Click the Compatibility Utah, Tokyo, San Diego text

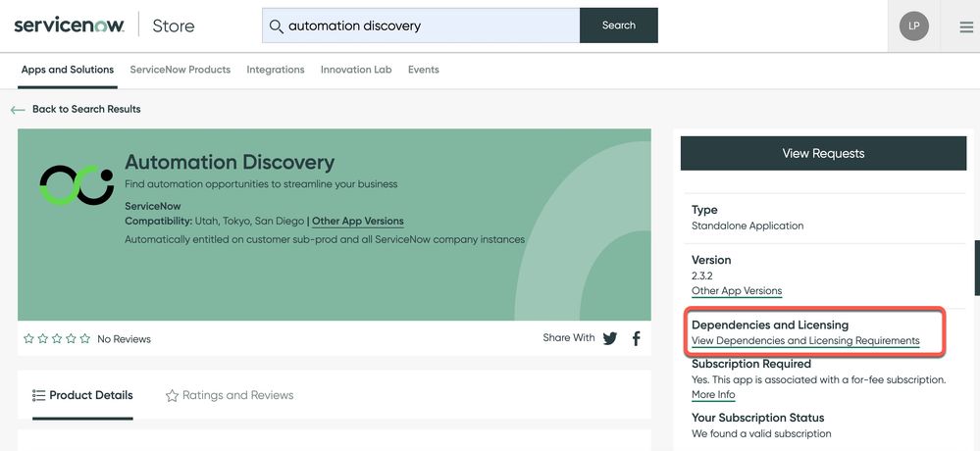(x=214, y=222)
